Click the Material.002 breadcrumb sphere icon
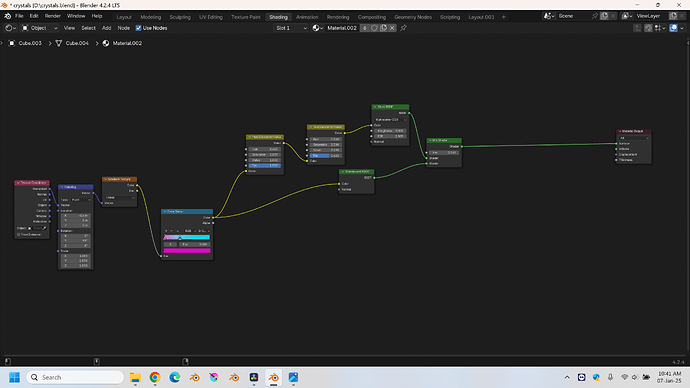The width and height of the screenshot is (690, 388). click(106, 43)
